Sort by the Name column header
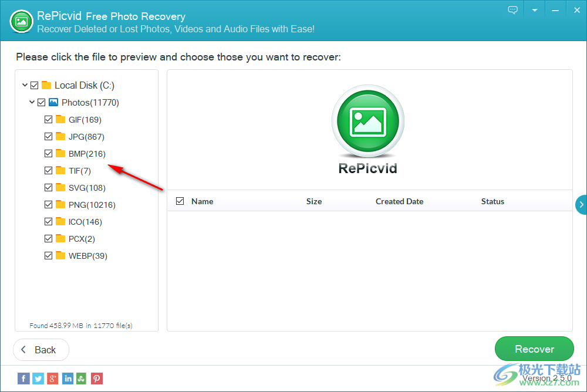The width and height of the screenshot is (587, 392). coord(203,201)
